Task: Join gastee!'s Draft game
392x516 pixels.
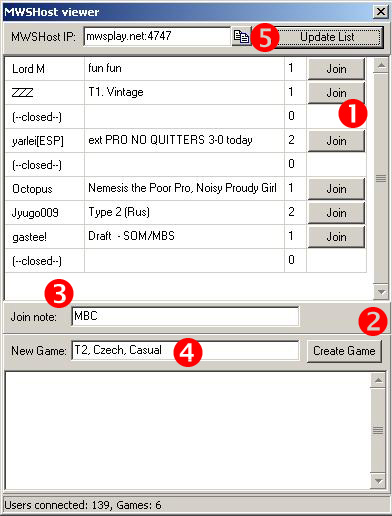Action: click(336, 237)
